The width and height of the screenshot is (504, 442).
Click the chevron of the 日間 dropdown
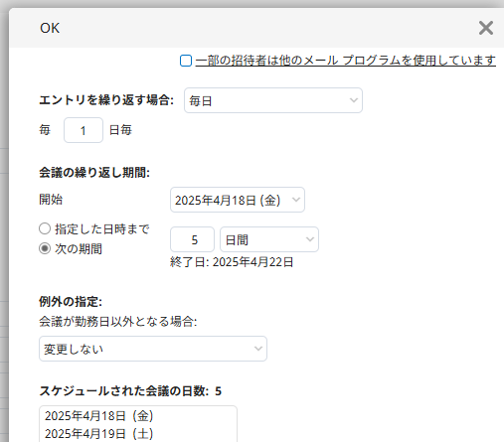(x=310, y=239)
